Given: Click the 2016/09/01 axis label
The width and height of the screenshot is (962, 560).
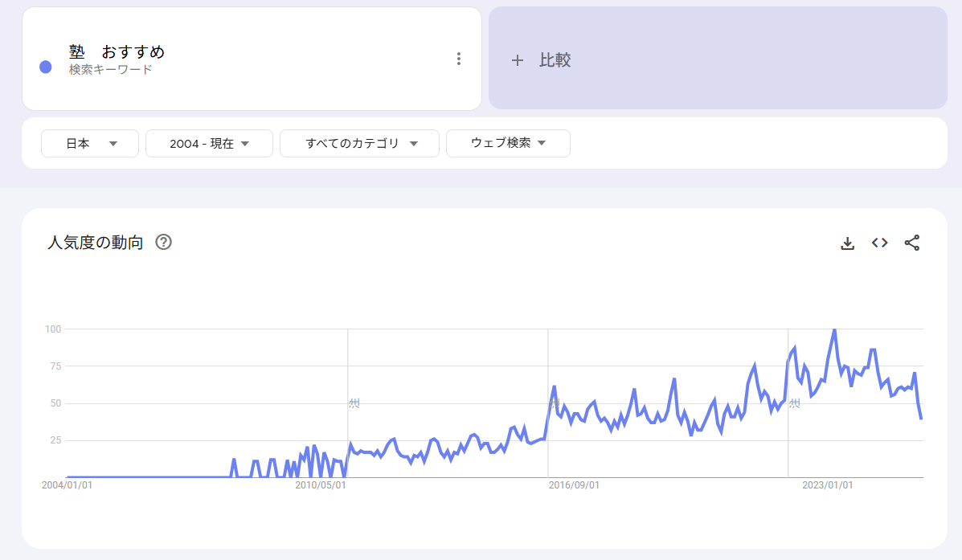Looking at the screenshot, I should coord(572,484).
